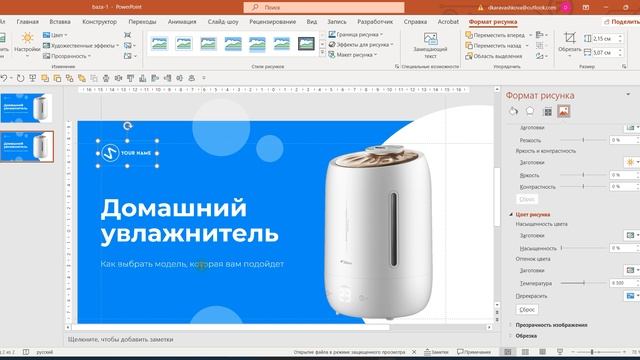The image size is (640, 360).
Task: Expand the Обрезка section
Action: click(526, 336)
